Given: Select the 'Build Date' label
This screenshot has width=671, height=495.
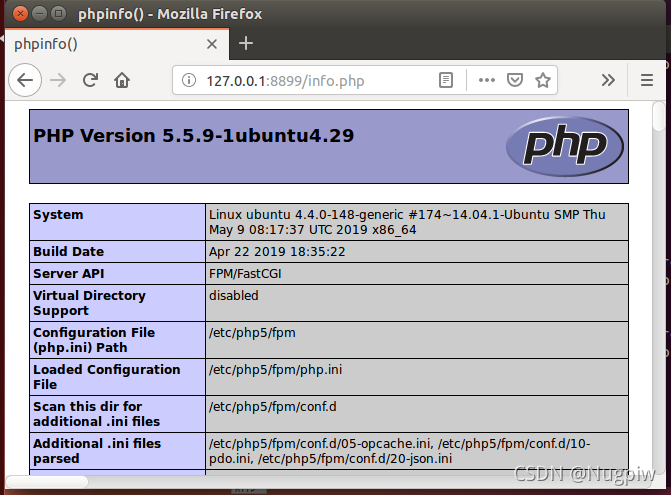Looking at the screenshot, I should (x=68, y=252).
